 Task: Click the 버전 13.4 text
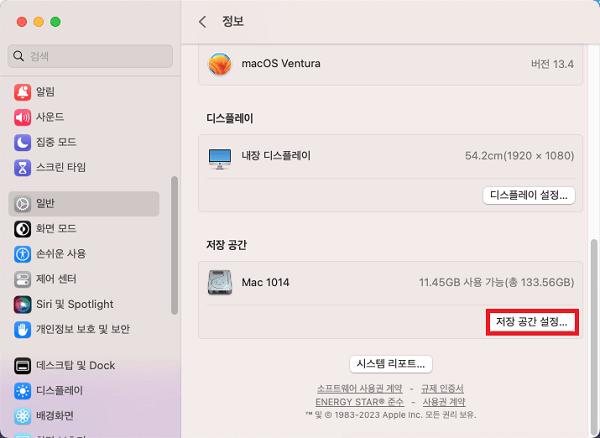[552, 64]
